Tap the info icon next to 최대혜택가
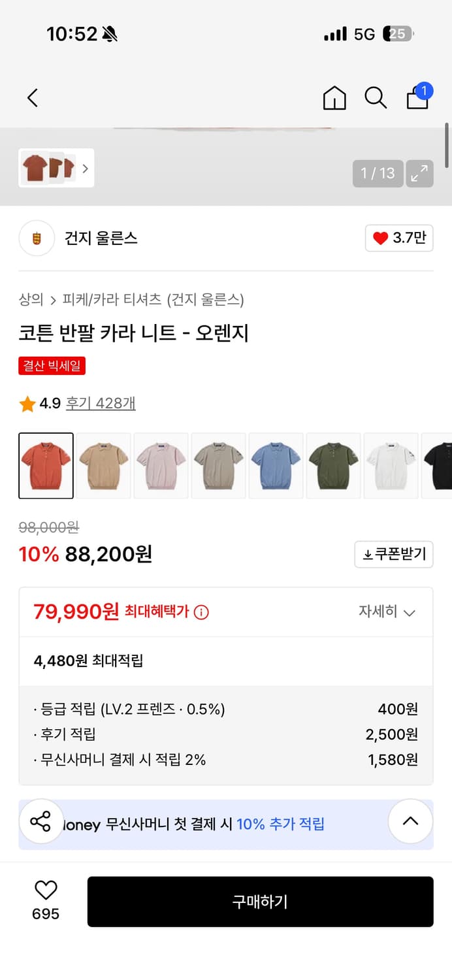Image resolution: width=452 pixels, height=980 pixels. [202, 612]
